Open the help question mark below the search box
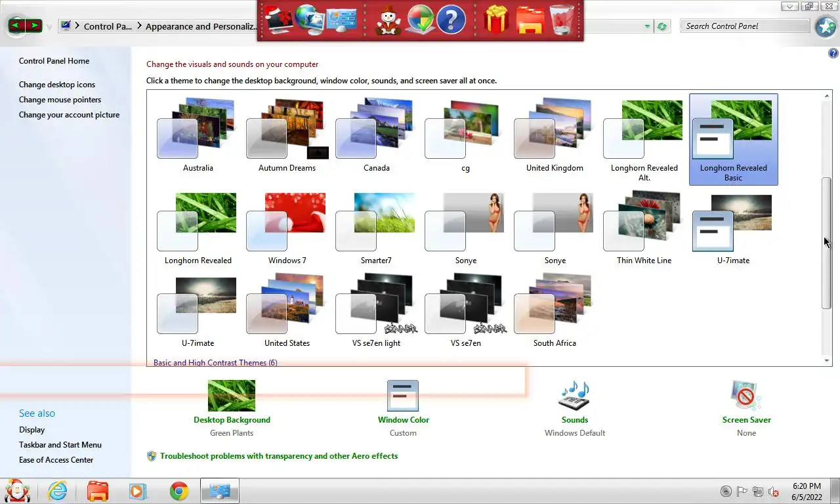 833,54
